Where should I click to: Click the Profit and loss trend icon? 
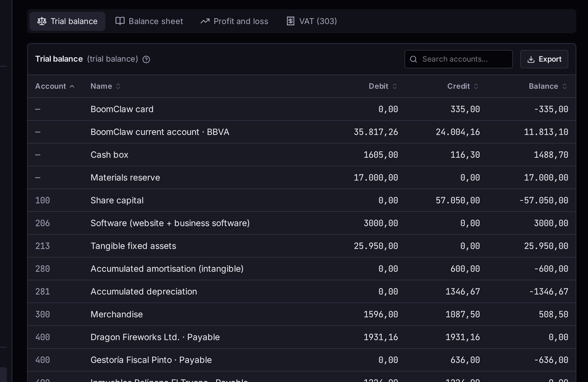point(205,21)
